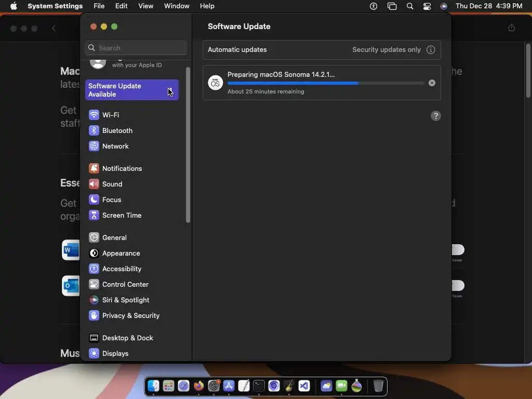Open the Window menu
532x399 pixels.
[177, 6]
